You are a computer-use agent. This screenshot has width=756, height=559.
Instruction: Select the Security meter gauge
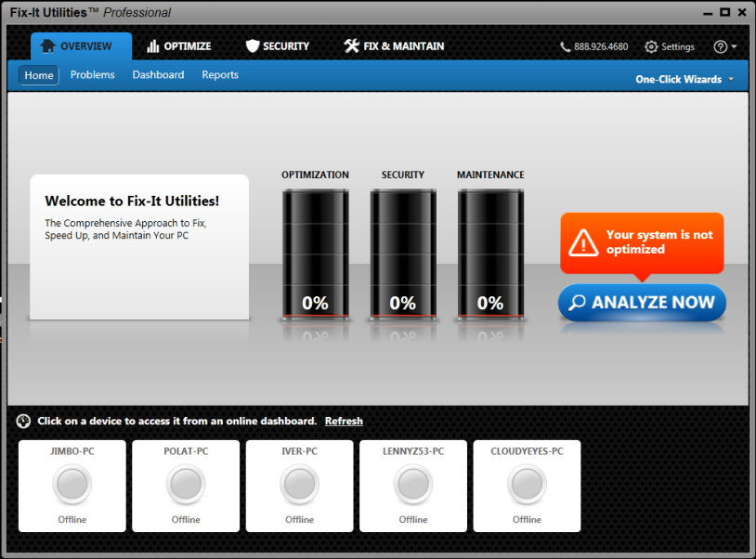403,255
